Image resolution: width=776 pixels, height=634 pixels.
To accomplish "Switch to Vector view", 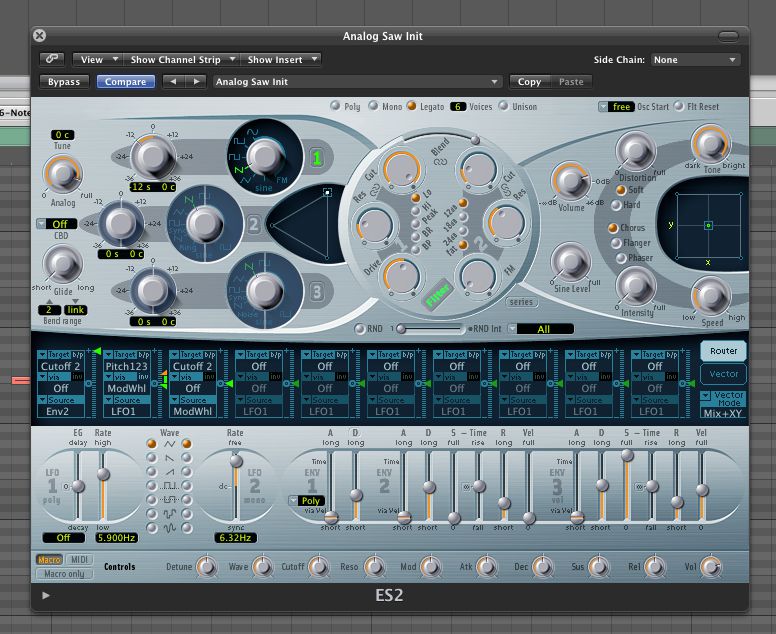I will [724, 374].
